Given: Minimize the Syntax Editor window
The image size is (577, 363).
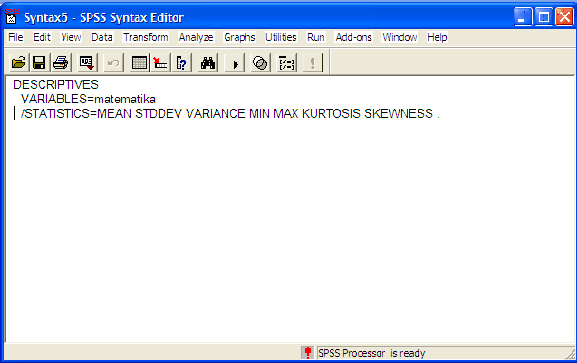Looking at the screenshot, I should pos(522,17).
